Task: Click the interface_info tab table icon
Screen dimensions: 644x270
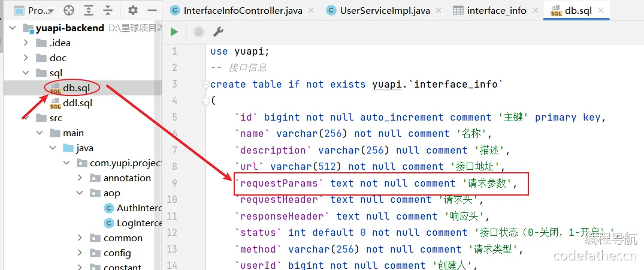Action: click(x=458, y=11)
